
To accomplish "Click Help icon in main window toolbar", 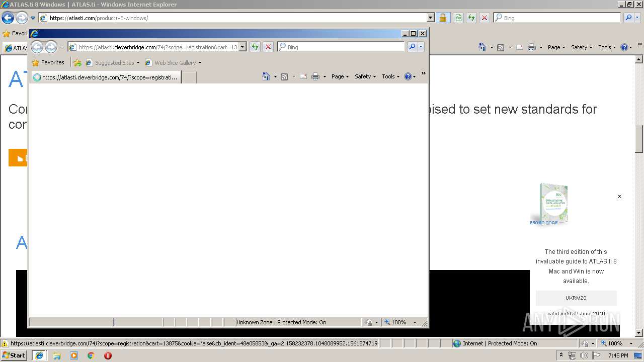I will pos(624,47).
